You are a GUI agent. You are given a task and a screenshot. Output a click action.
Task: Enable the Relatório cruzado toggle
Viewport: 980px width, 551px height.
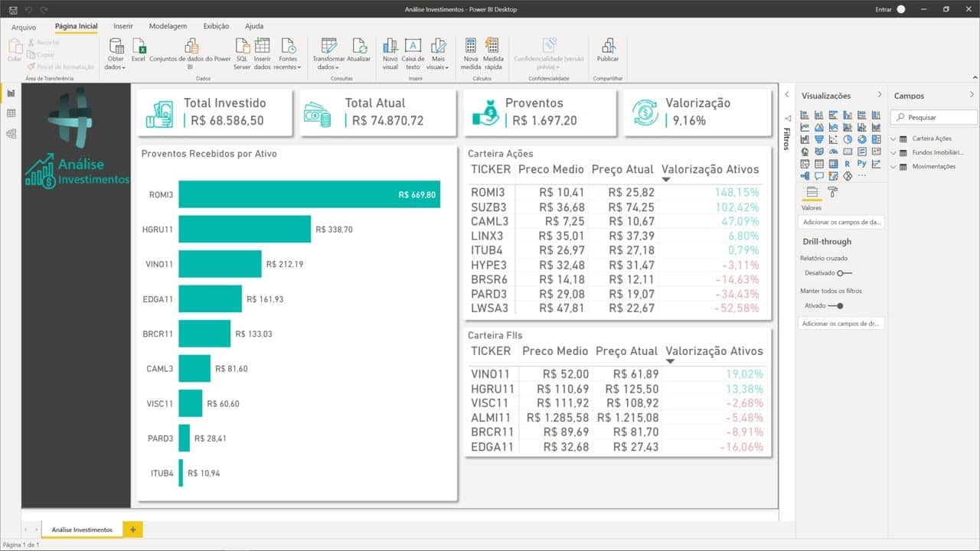coord(844,272)
